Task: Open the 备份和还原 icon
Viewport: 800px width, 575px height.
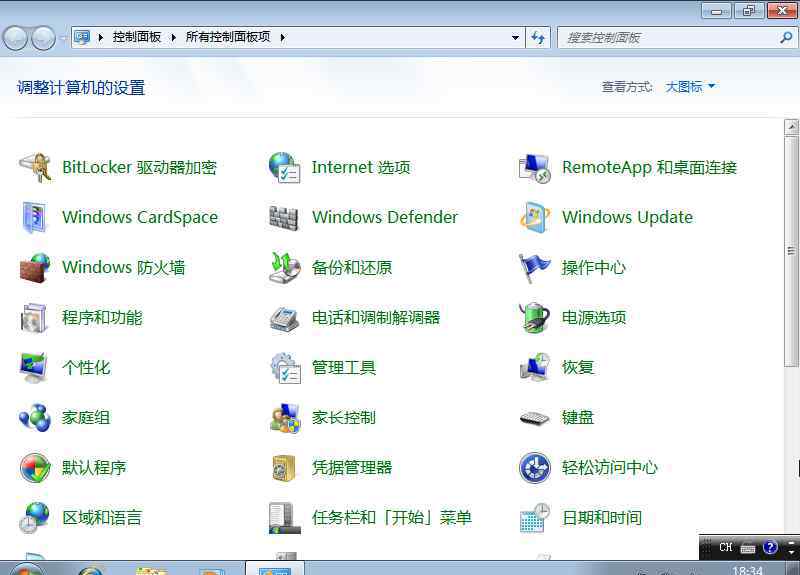Action: tap(284, 267)
